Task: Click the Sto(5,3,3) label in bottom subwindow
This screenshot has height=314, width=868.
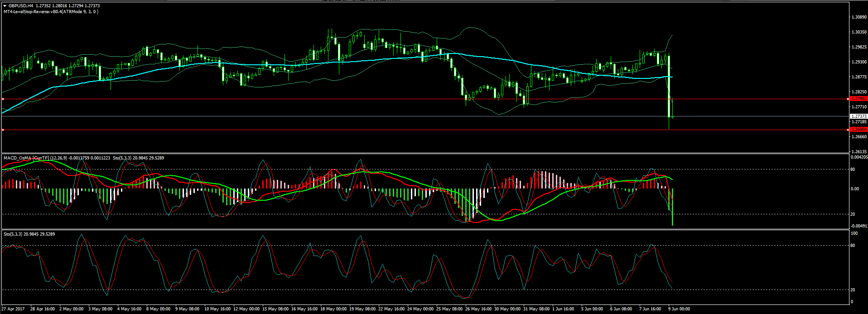Action: [13, 234]
